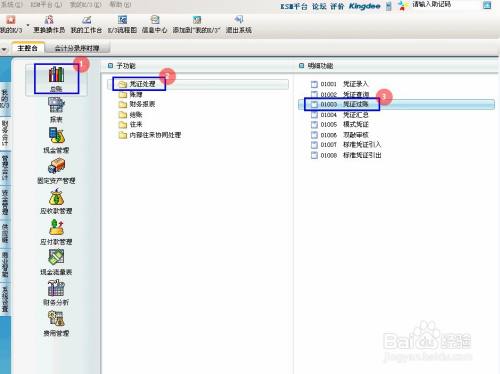This screenshot has width=500, height=374.
Task: Select 01007 标准凭证引入 in 明细功能
Action: [346, 145]
